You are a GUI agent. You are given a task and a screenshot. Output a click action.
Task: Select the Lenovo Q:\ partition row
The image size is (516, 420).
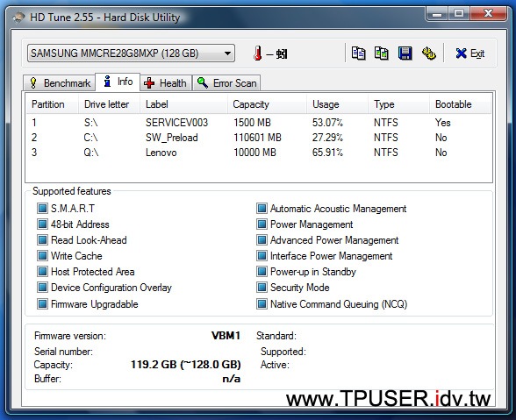pos(259,153)
